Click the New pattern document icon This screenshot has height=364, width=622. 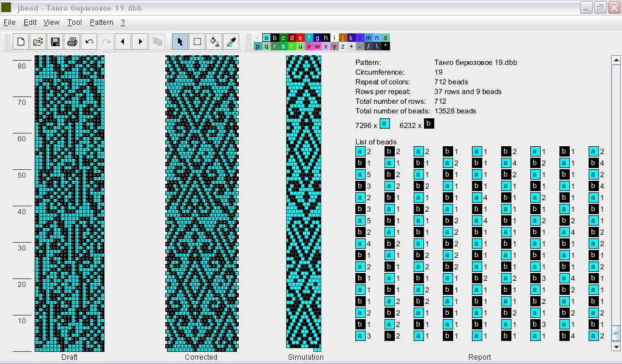coord(21,42)
